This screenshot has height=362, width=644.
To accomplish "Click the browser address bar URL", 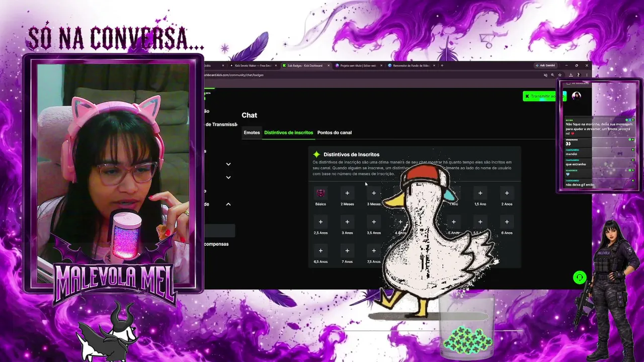I will pyautogui.click(x=233, y=75).
